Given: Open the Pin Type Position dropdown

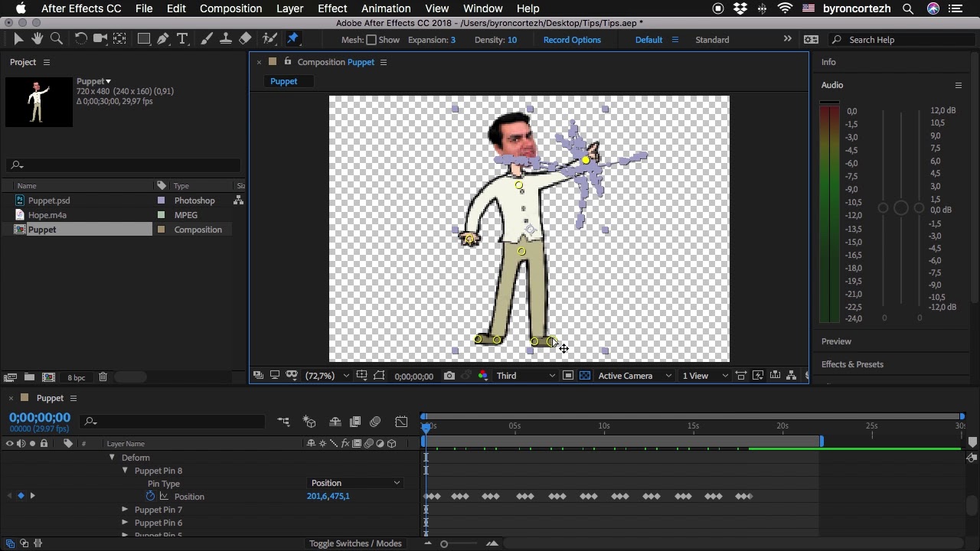Looking at the screenshot, I should (x=355, y=483).
